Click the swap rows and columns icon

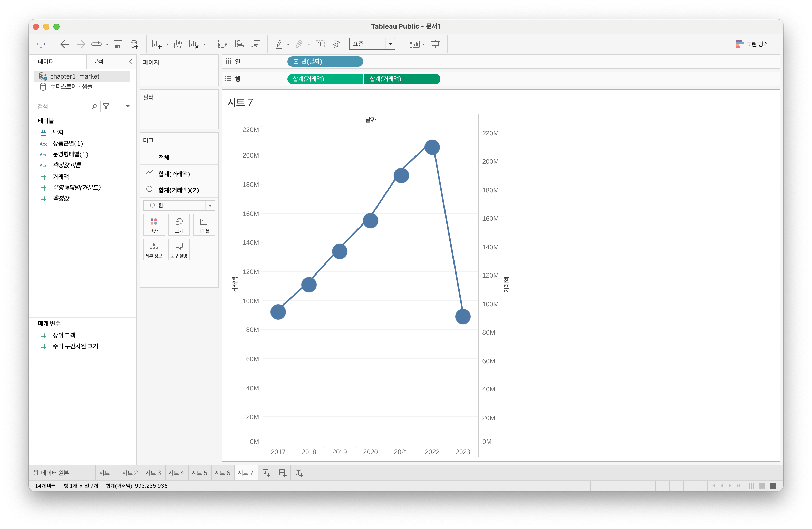tap(222, 44)
